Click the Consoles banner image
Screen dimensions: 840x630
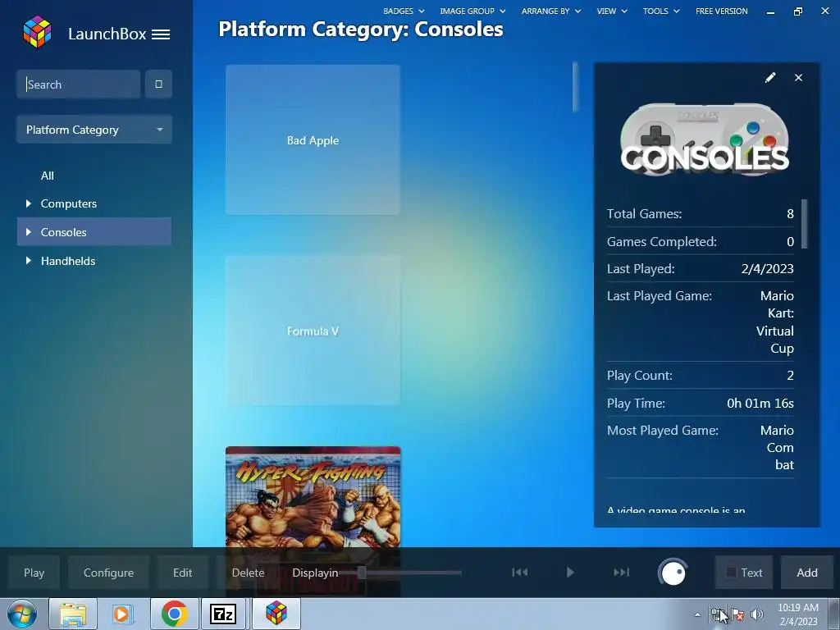coord(705,139)
